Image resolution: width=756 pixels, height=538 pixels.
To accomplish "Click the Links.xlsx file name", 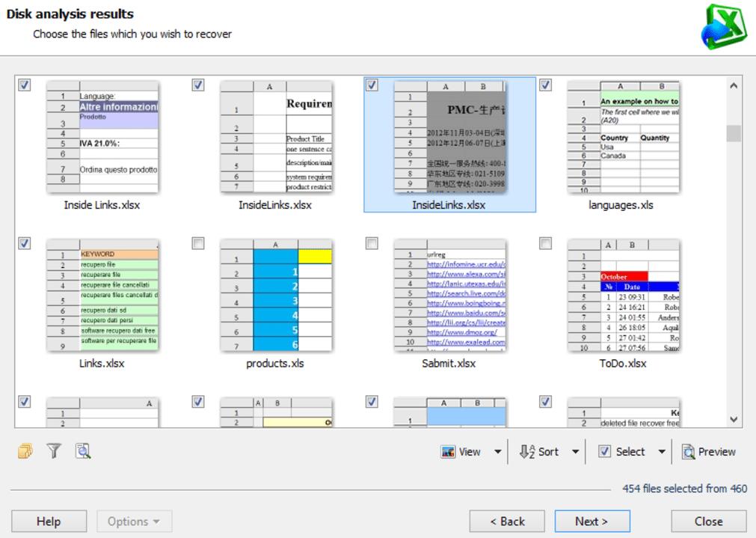I will 102,364.
